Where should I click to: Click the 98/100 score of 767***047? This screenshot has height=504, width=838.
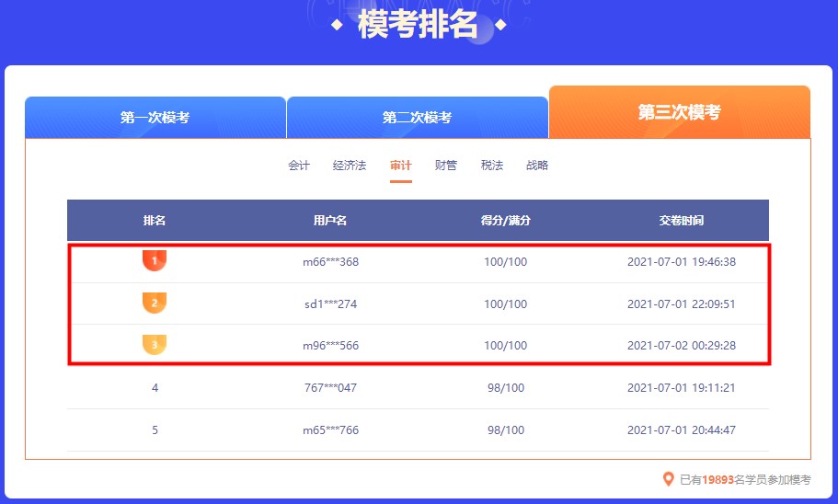click(x=506, y=388)
